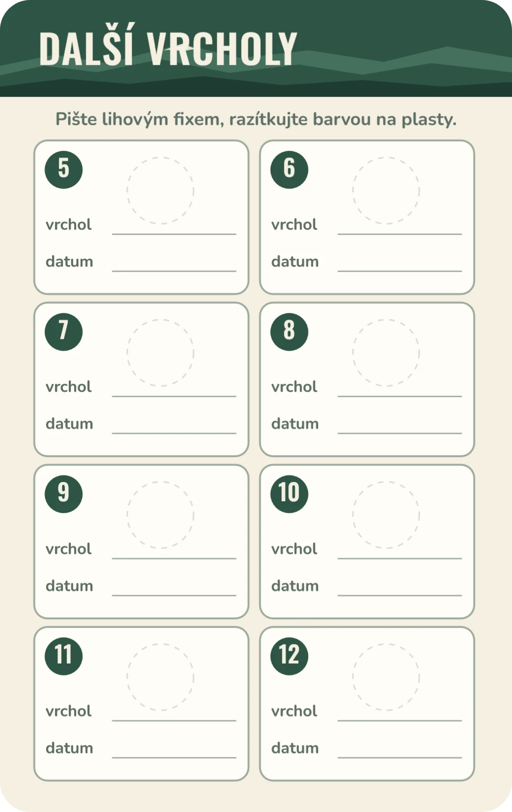Click the number 6 badge
This screenshot has width=512, height=812.
(x=289, y=170)
